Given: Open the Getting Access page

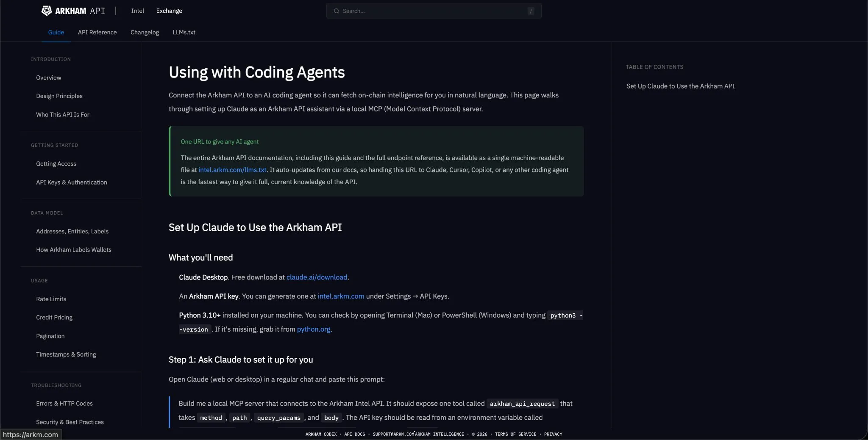Looking at the screenshot, I should click(56, 164).
